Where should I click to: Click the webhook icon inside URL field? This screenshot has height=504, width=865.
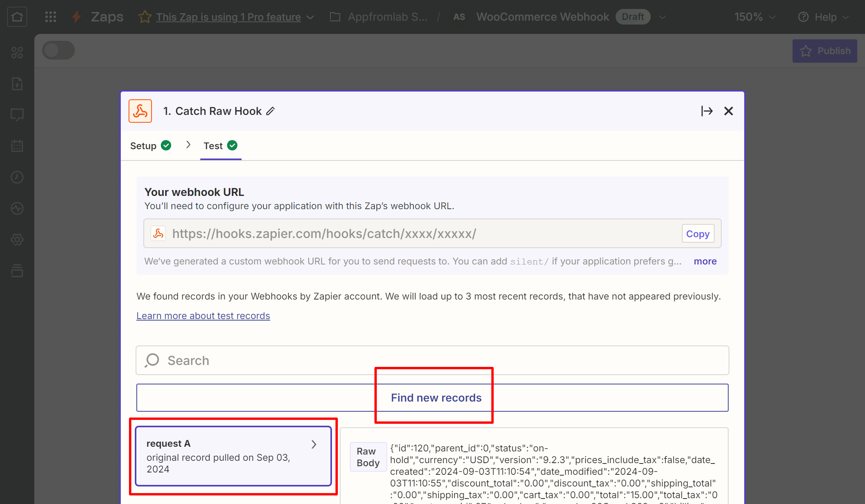(x=158, y=233)
